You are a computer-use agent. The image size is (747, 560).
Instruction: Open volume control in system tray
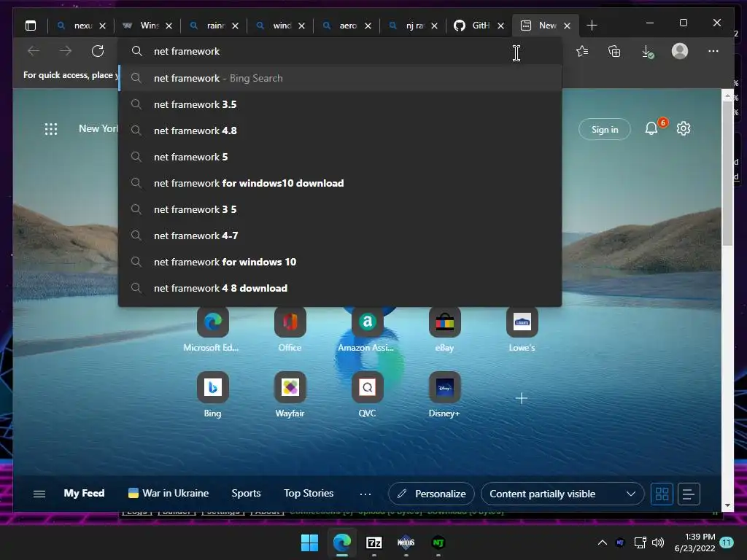point(659,542)
